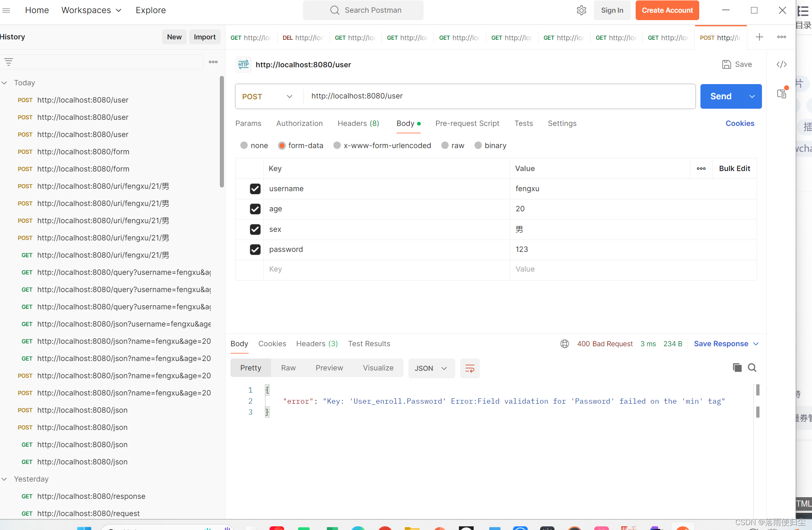Image resolution: width=812 pixels, height=530 pixels.
Task: Open the Cookies link under Send
Action: (x=740, y=123)
